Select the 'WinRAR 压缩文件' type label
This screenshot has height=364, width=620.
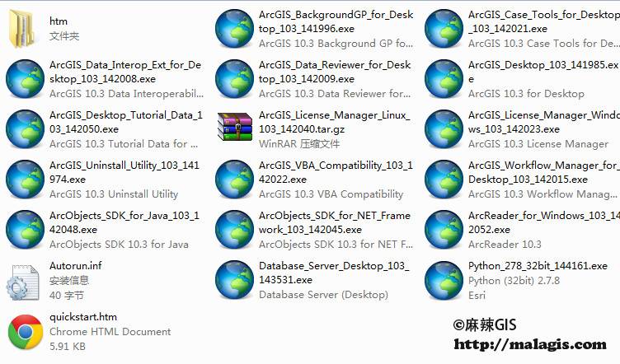tap(299, 144)
